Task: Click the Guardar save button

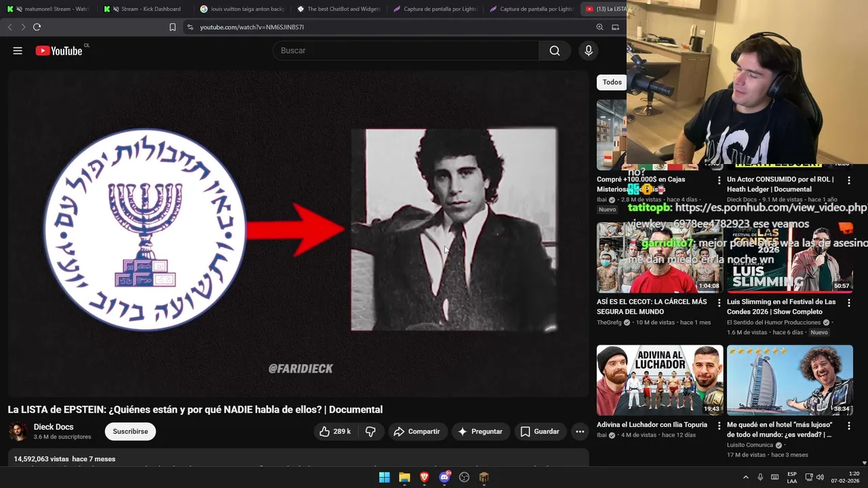Action: [540, 432]
